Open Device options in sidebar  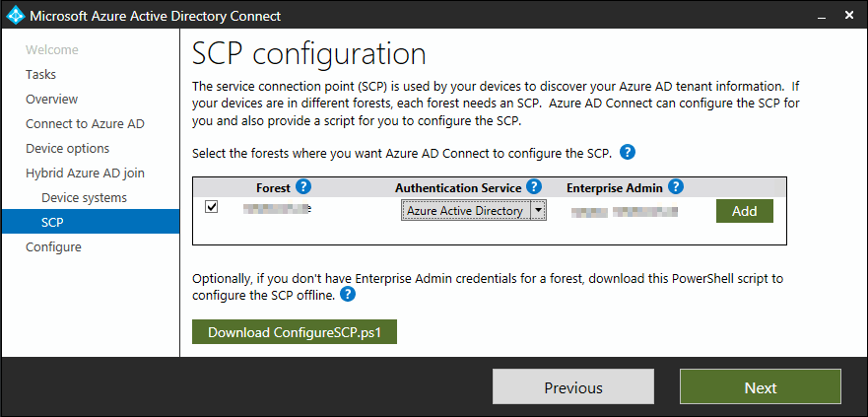point(67,148)
